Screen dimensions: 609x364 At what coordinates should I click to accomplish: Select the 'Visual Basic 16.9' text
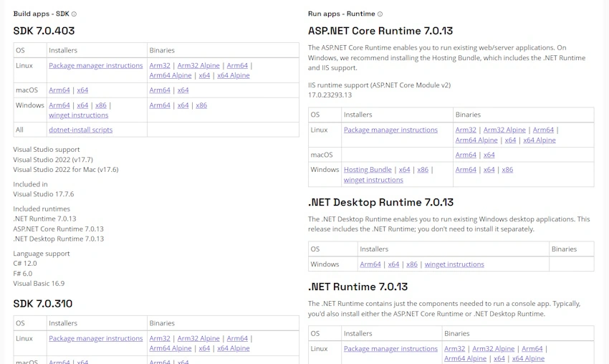39,284
